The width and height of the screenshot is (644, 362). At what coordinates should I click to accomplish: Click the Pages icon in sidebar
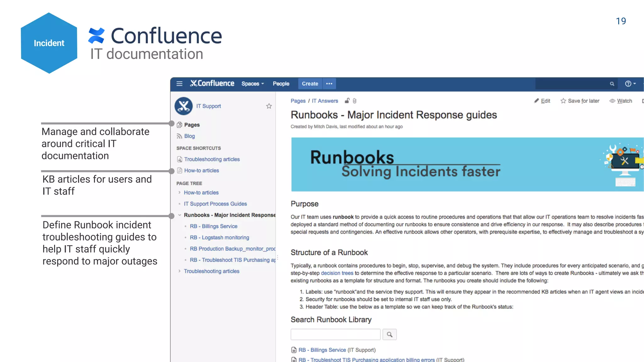pos(180,125)
